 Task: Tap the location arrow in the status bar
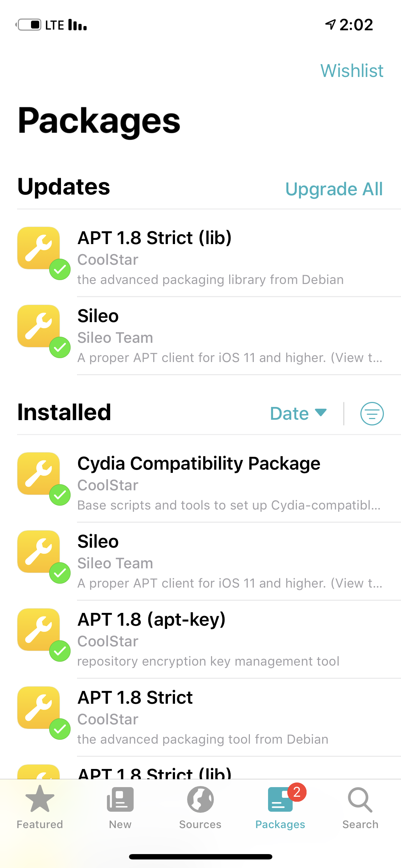tap(330, 24)
